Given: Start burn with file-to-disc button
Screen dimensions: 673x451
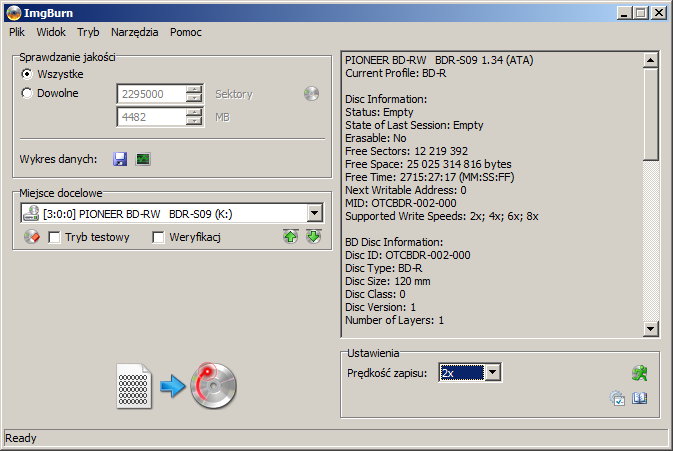Looking at the screenshot, I should tap(176, 386).
